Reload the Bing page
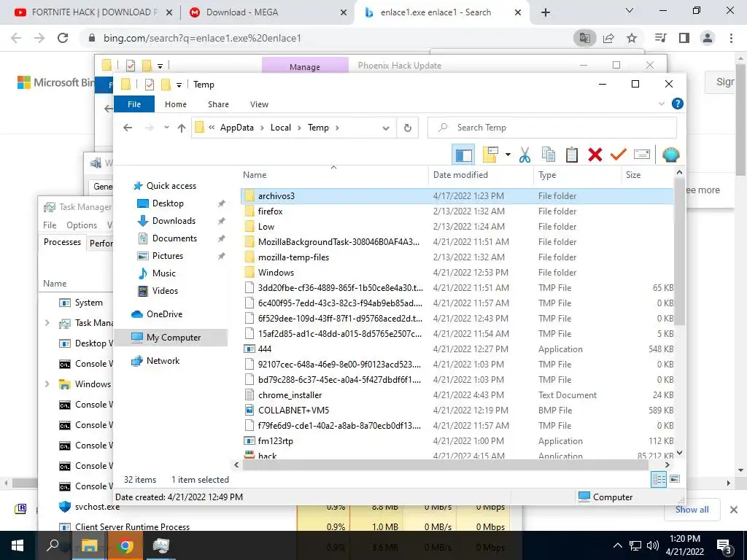Viewport: 747px width, 560px height. click(63, 38)
